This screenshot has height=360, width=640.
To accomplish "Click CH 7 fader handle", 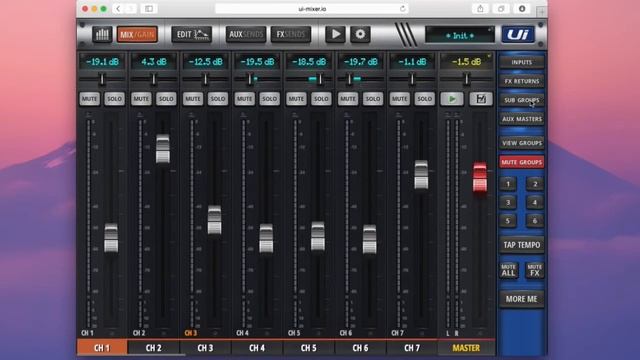I will 421,175.
